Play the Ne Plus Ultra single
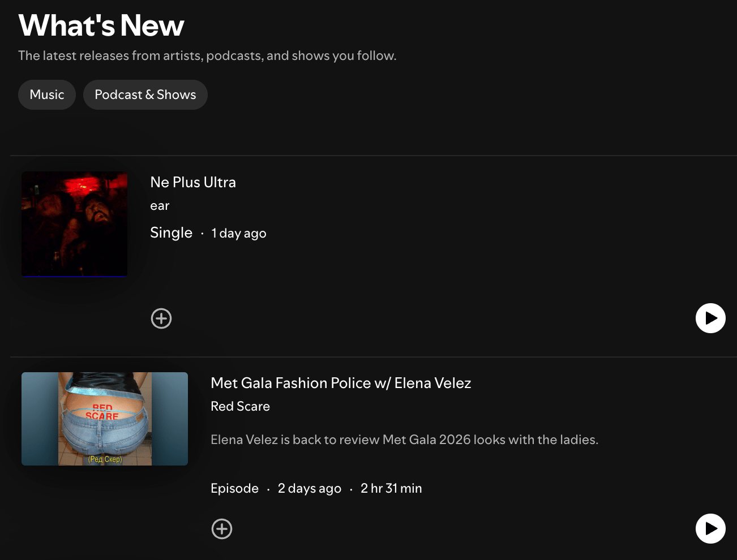Screen dimensions: 737x560 click(x=710, y=318)
